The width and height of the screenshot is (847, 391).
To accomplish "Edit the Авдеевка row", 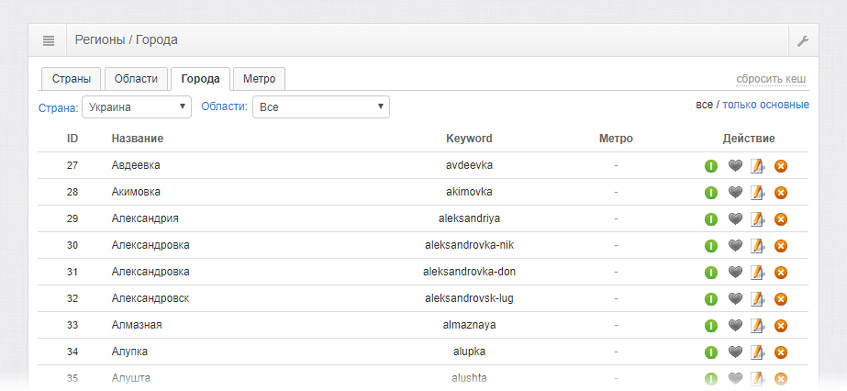I will (758, 166).
